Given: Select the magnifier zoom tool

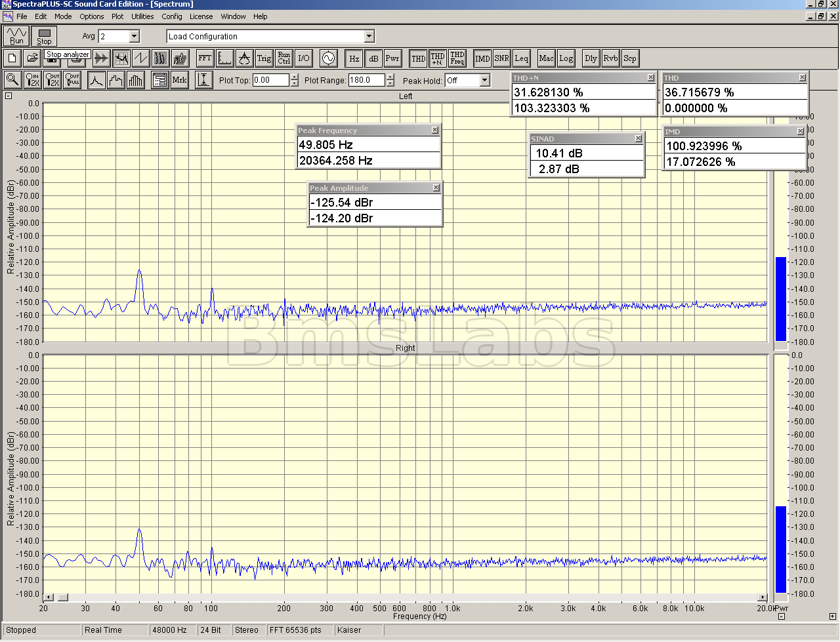Looking at the screenshot, I should coord(12,80).
